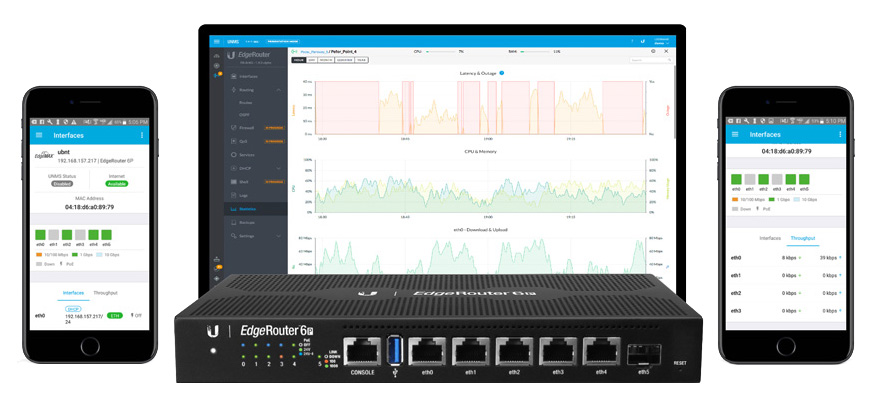This screenshot has width=878, height=410.
Task: Tap the eth2 throughput row on right phone
Action: pyautogui.click(x=786, y=293)
